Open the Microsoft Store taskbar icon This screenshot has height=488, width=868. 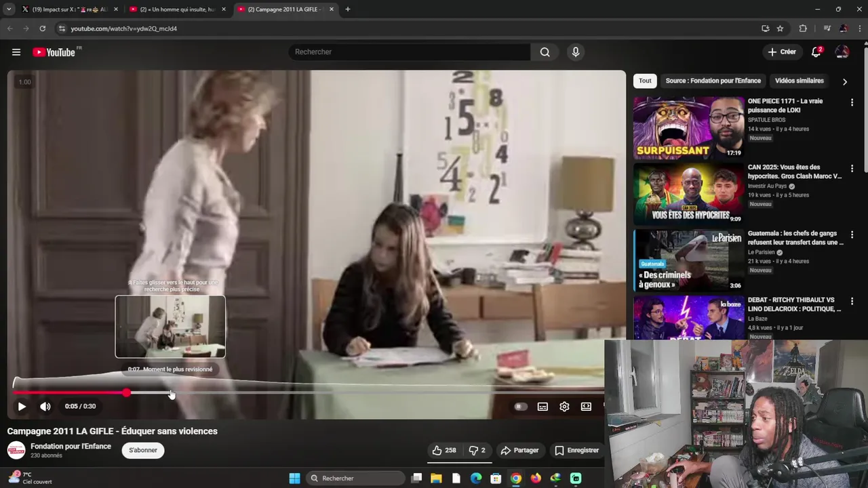point(496,479)
